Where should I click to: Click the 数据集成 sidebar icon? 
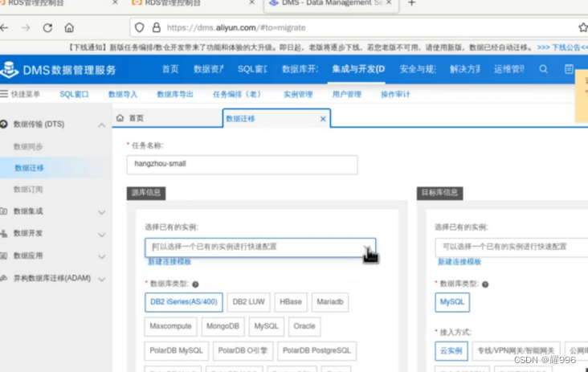[4, 211]
